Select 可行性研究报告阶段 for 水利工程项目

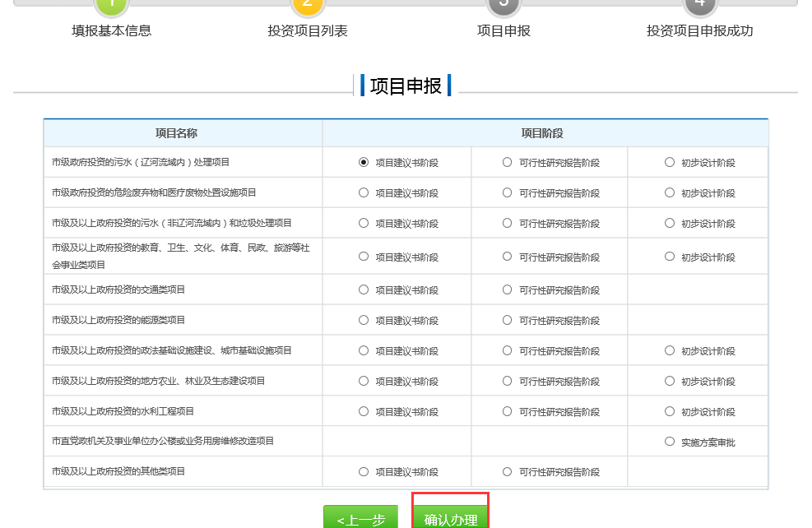click(x=507, y=411)
